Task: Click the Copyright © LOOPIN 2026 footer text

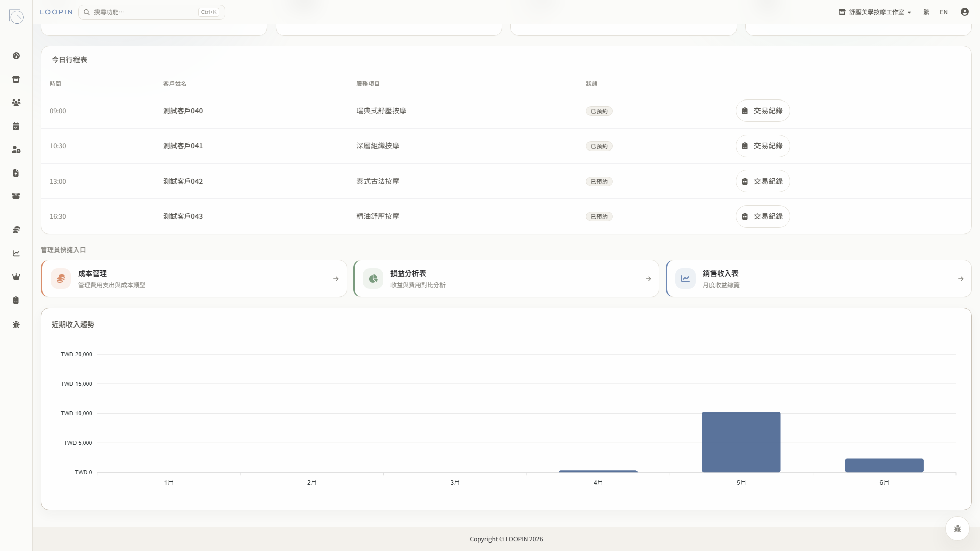Action: click(506, 539)
